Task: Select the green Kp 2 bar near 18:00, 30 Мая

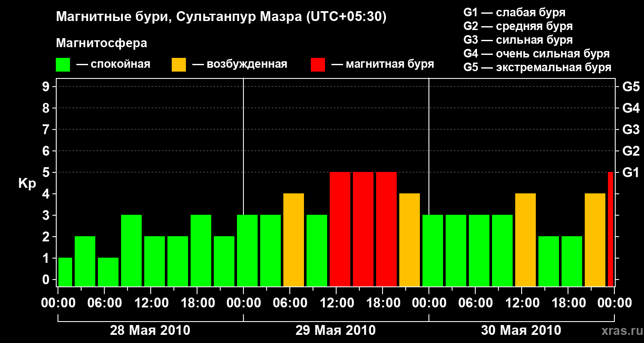Action: point(572,261)
